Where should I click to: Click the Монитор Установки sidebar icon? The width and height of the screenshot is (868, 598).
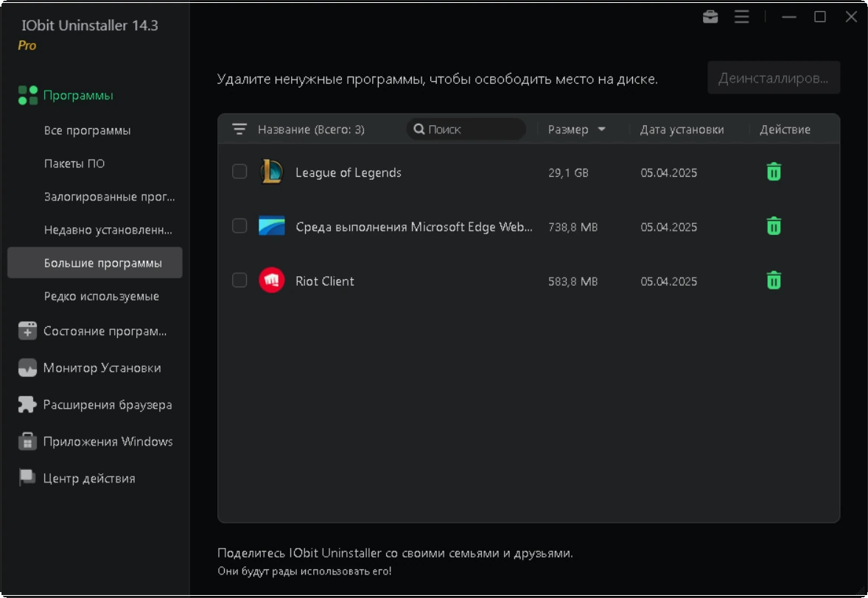[x=27, y=368]
